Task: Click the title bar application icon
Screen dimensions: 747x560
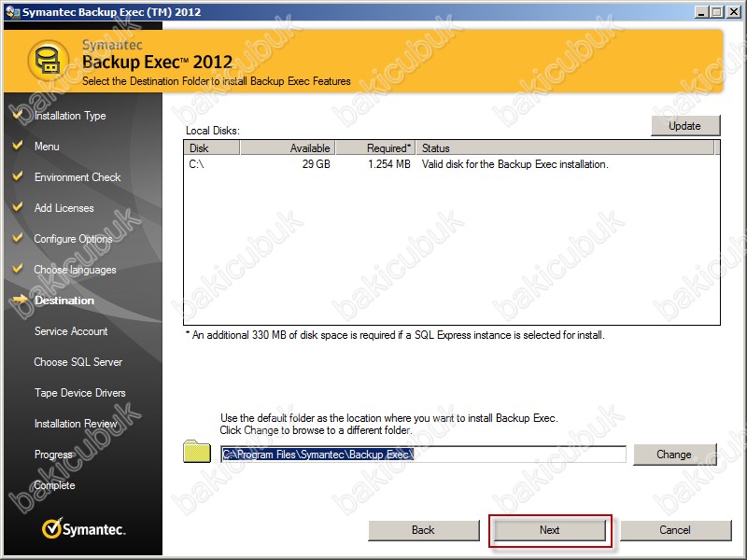Action: click(12, 11)
